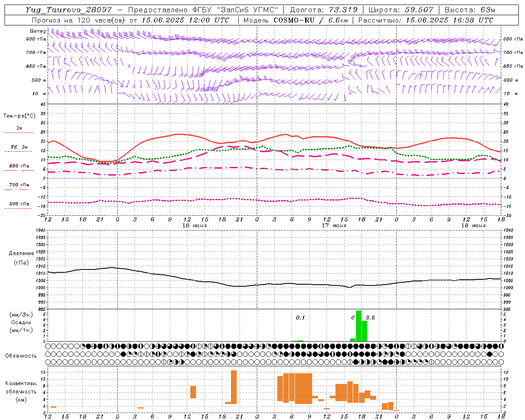
Task: Click the (мм/3ч.) precipitation unit label
Action: click(x=21, y=315)
